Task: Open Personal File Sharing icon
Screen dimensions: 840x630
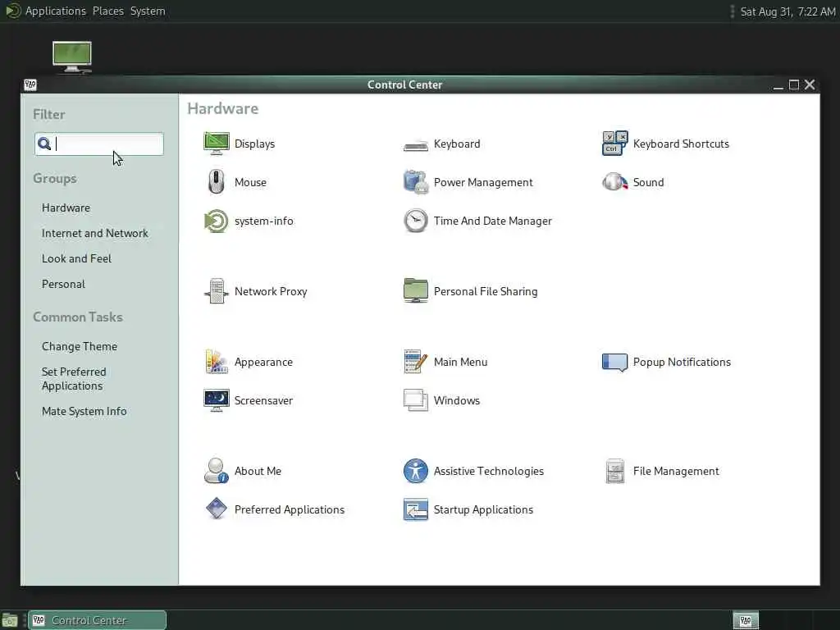Action: point(416,291)
